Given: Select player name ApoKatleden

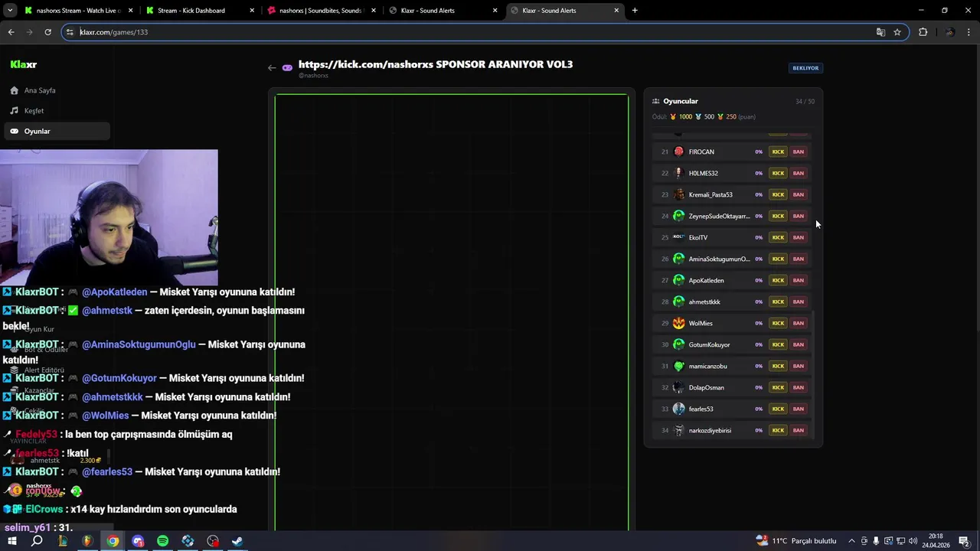Looking at the screenshot, I should pos(706,280).
